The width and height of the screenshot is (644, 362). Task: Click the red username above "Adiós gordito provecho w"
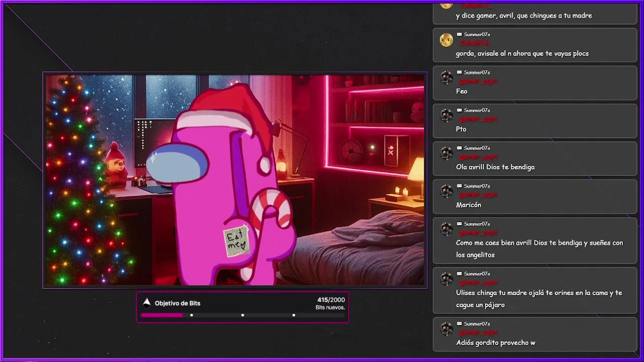[478, 332]
